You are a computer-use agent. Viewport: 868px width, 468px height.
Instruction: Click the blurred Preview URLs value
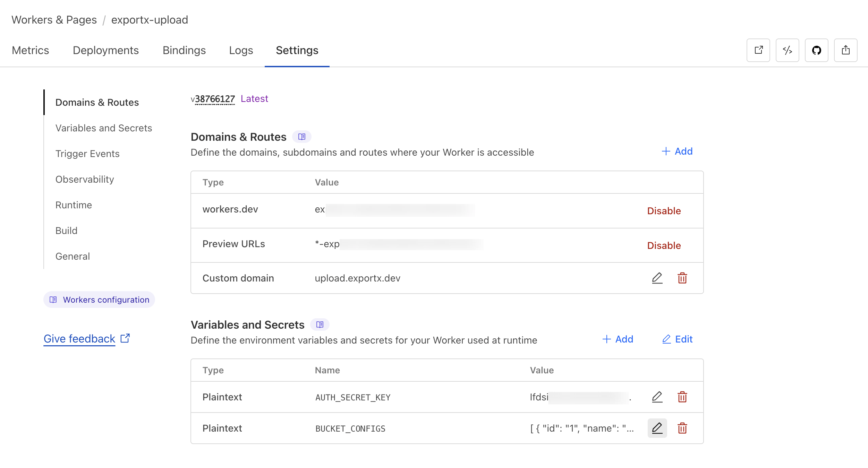tap(399, 244)
